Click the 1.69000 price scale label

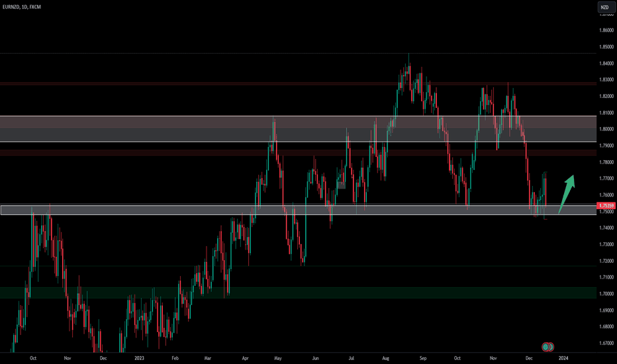[x=606, y=310]
